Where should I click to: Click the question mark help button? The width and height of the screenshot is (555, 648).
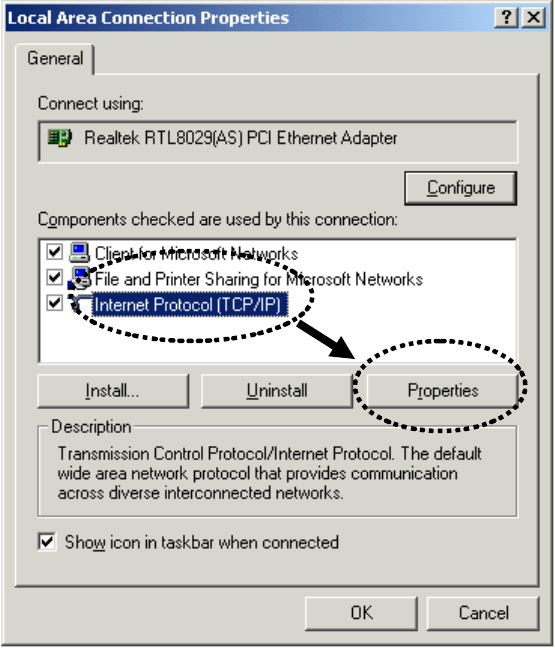pos(506,18)
